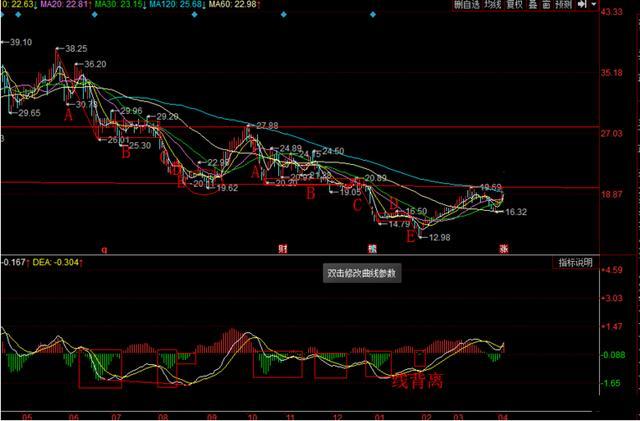This screenshot has height=421, width=640.
Task: Click the red 涨 marker
Action: point(504,249)
